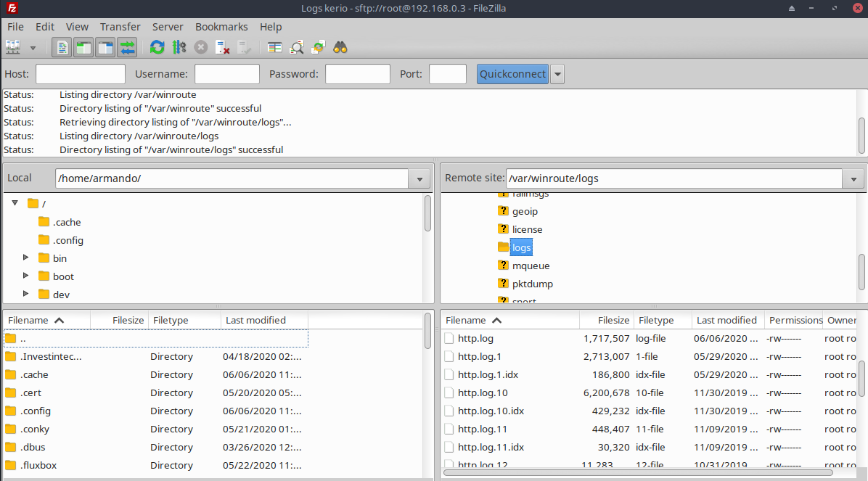This screenshot has width=868, height=481.
Task: Reconnect to last server icon
Action: 244,48
